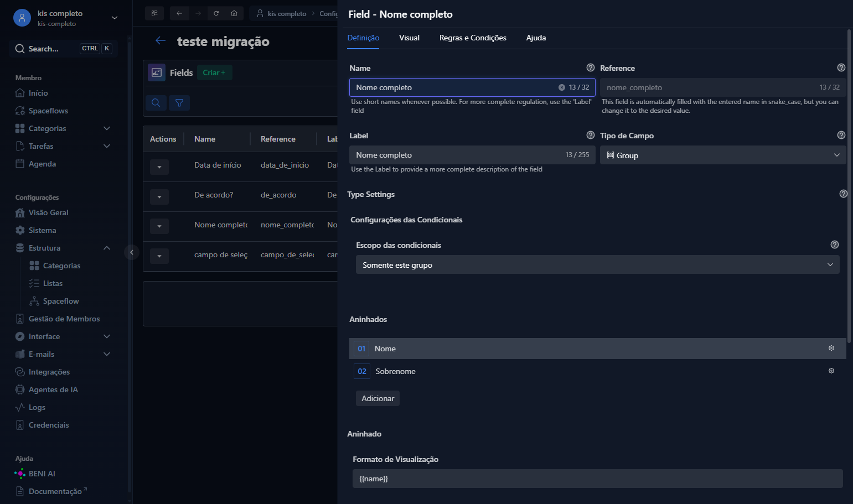
Task: Open help icon next to Reference label
Action: pos(841,67)
